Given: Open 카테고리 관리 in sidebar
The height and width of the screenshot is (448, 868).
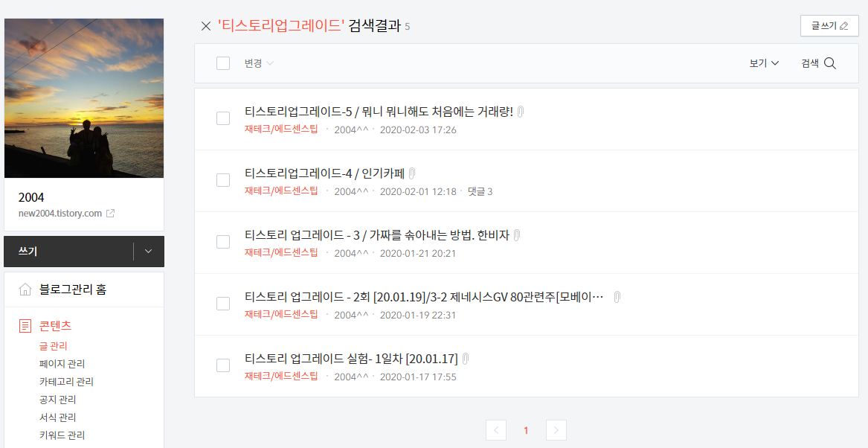Looking at the screenshot, I should [66, 382].
